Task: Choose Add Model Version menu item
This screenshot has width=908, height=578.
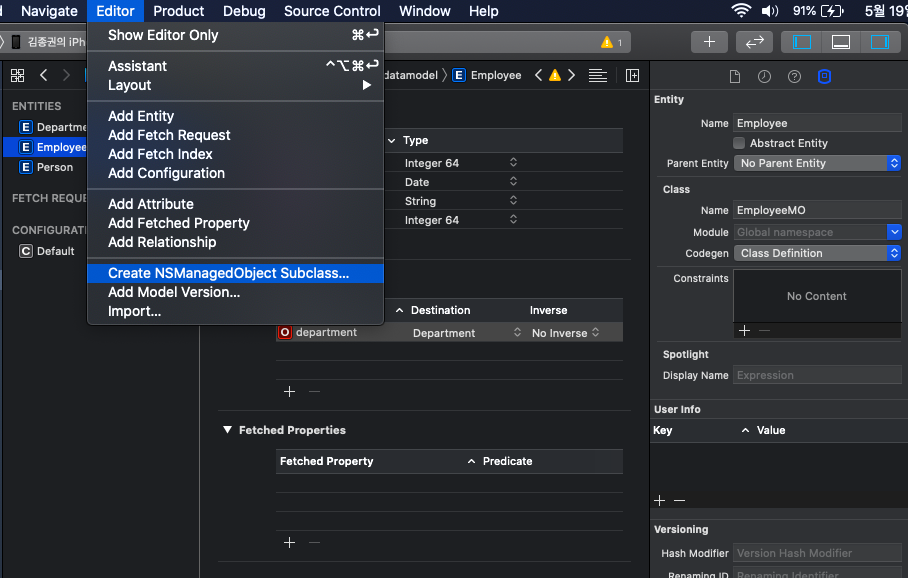Action: click(235, 292)
